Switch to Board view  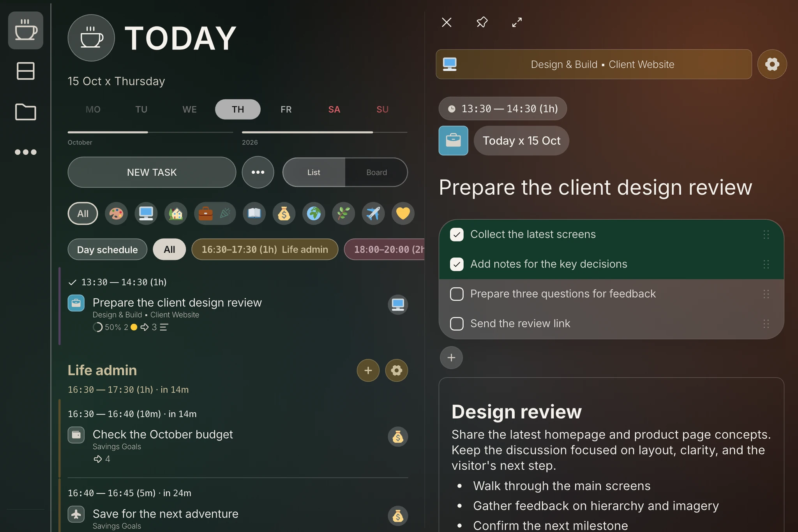(x=376, y=172)
